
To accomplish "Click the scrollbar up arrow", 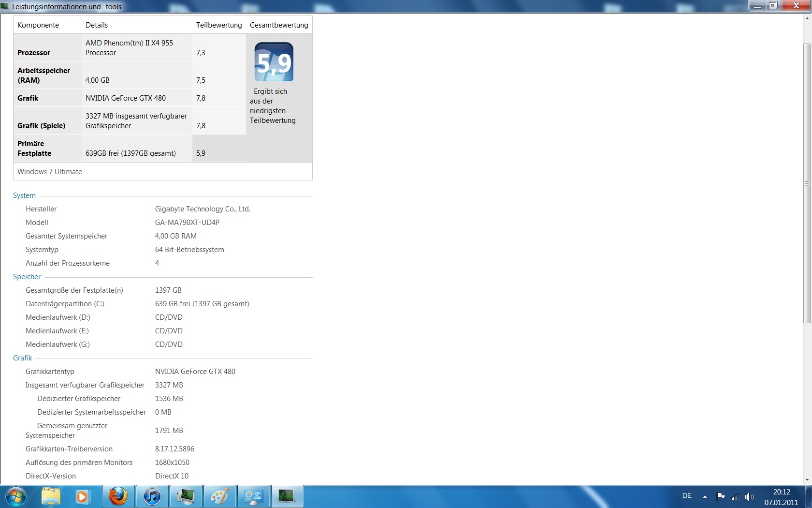I will pos(807,18).
